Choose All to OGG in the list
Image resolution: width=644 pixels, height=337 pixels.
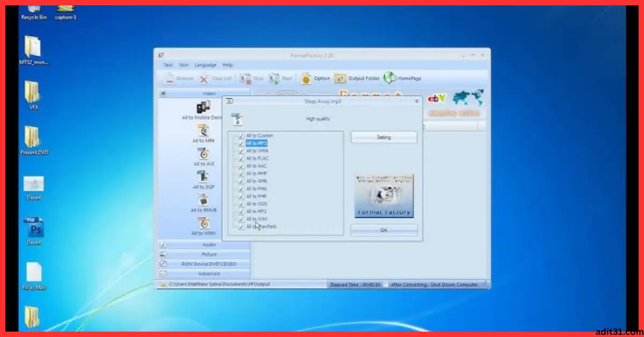pos(257,204)
